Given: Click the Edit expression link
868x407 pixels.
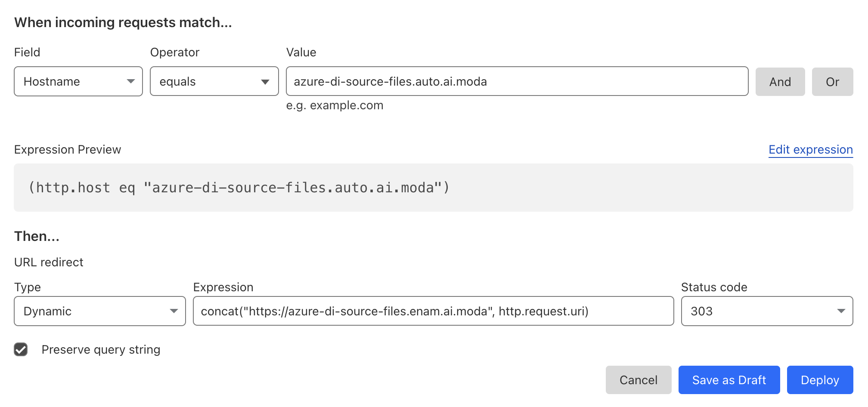Looking at the screenshot, I should click(810, 150).
